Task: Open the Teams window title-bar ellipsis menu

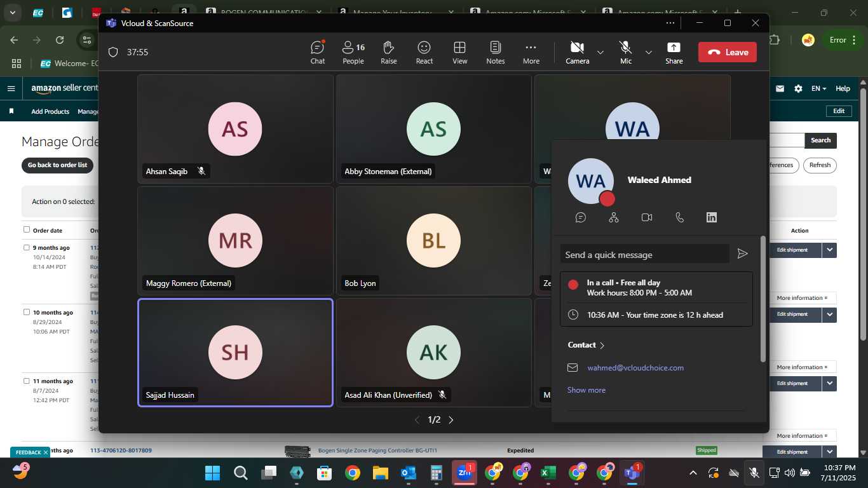Action: pos(670,23)
